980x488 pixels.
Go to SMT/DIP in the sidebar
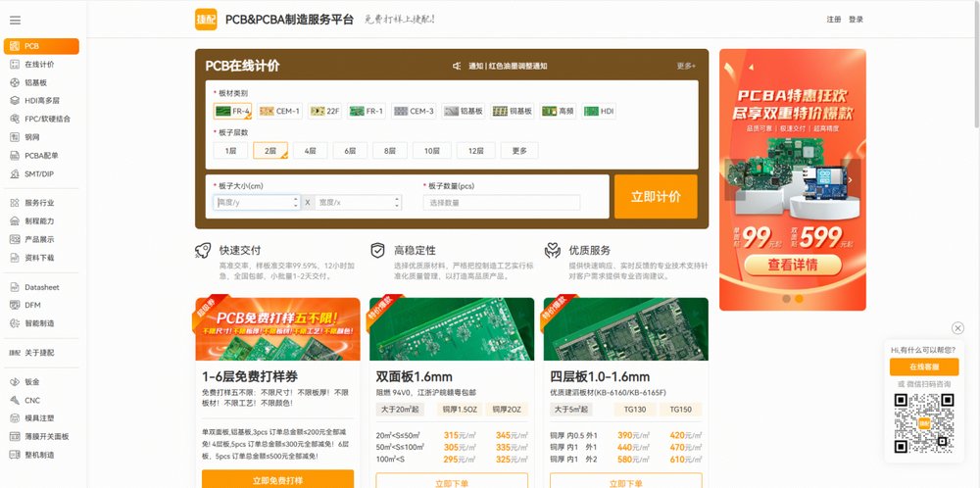click(39, 173)
